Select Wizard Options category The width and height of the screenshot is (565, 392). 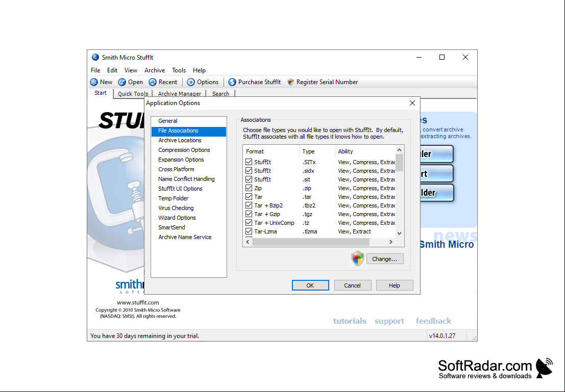(x=189, y=218)
